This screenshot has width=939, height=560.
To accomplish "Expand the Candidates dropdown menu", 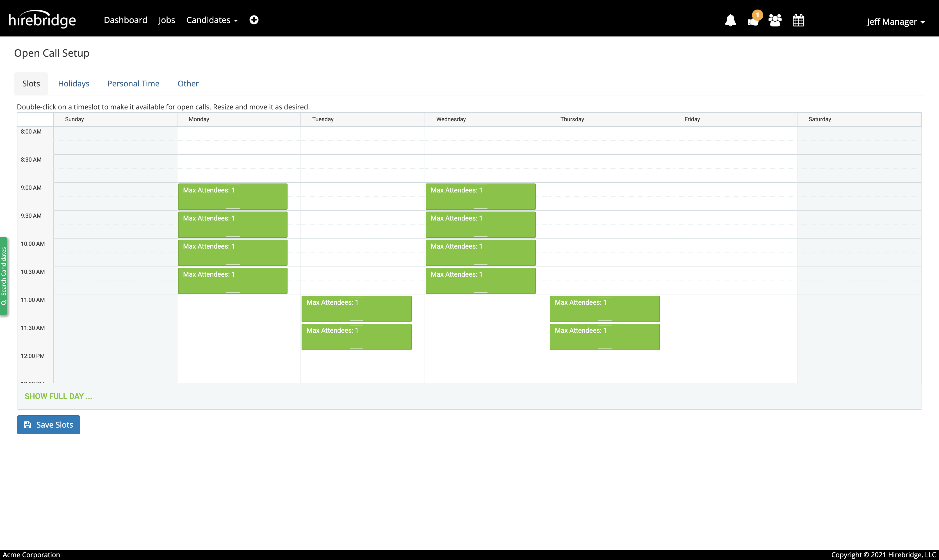I will pyautogui.click(x=212, y=20).
